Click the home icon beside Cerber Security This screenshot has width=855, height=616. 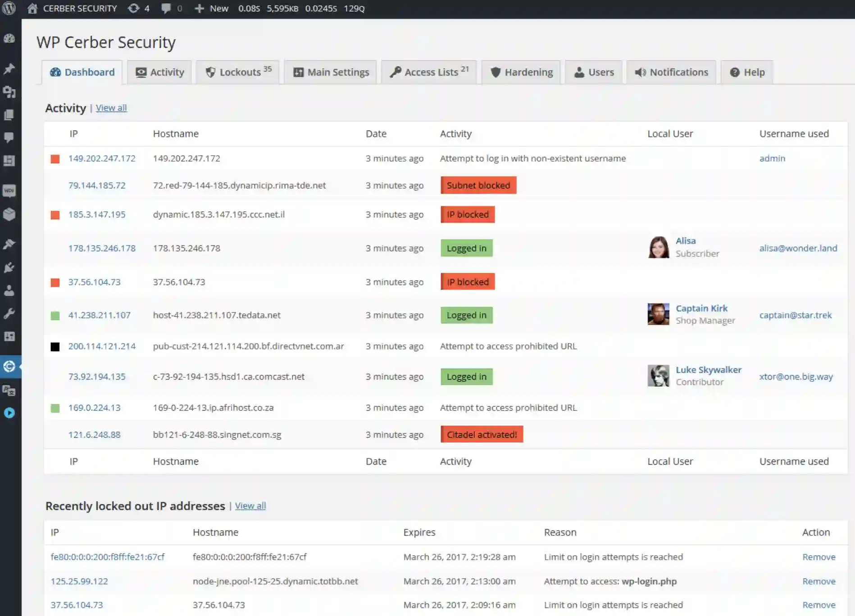(x=32, y=8)
